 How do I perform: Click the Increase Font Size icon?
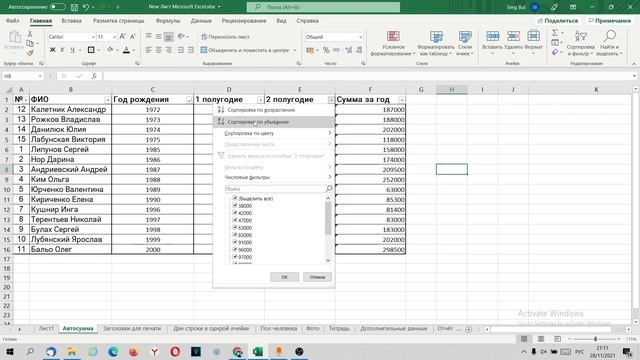coord(122,37)
